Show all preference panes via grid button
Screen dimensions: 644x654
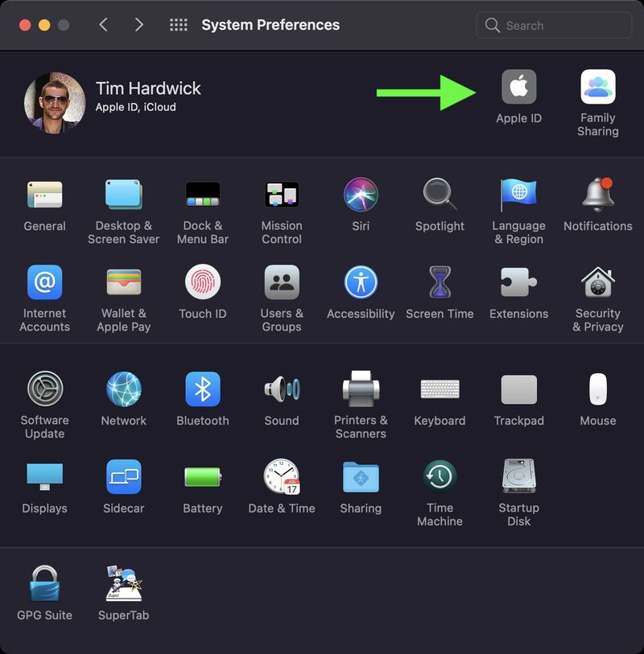pyautogui.click(x=177, y=25)
